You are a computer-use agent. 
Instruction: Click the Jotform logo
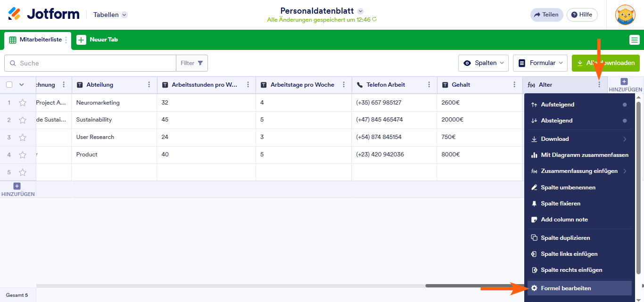click(44, 14)
